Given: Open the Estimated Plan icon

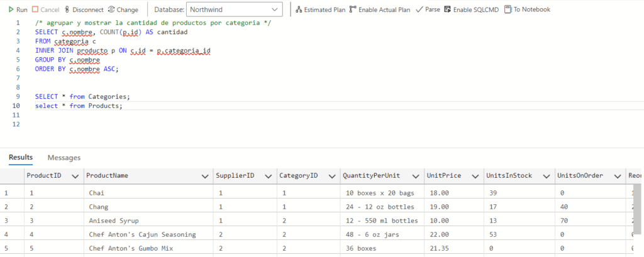Looking at the screenshot, I should (x=299, y=9).
